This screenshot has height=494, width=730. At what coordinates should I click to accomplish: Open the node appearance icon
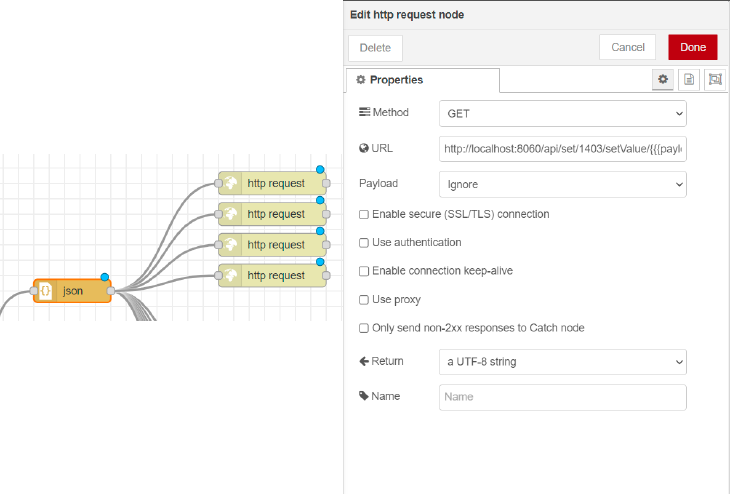tap(715, 80)
